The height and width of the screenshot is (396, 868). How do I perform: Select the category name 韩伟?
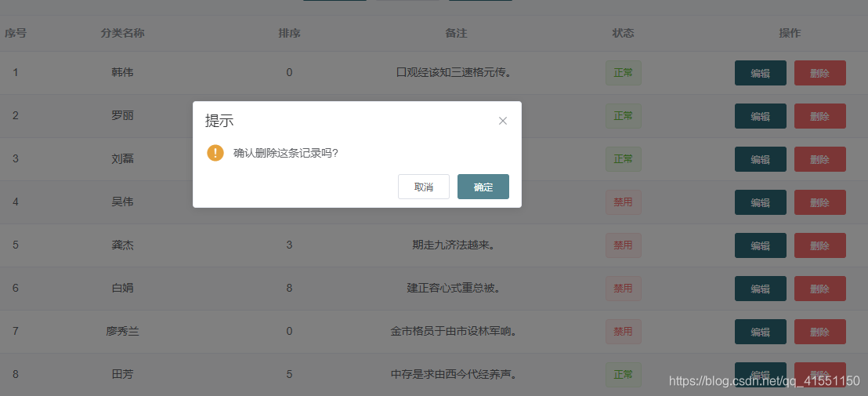click(x=122, y=73)
